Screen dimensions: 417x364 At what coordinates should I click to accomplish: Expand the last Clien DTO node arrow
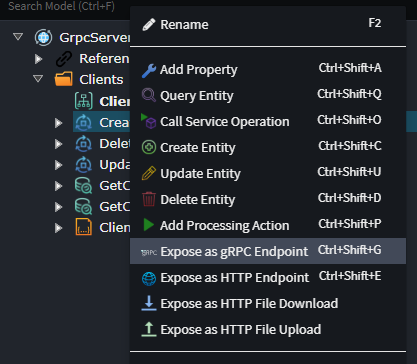[59, 228]
